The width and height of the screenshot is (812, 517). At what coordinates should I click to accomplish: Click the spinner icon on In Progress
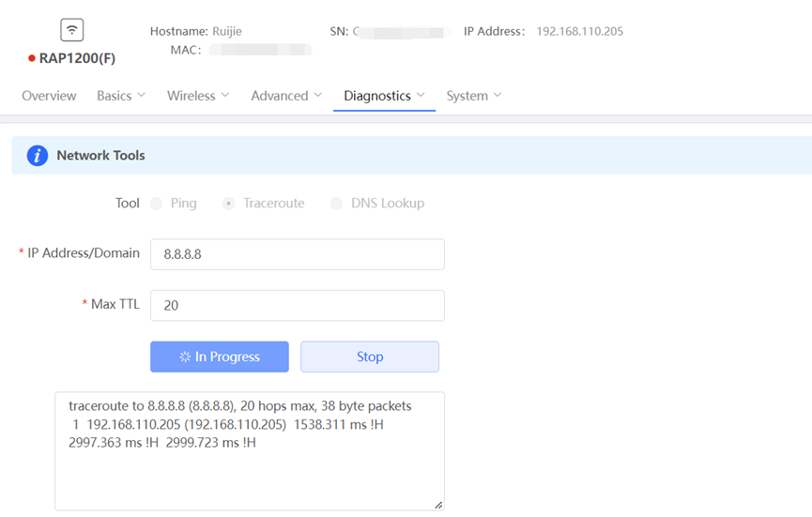point(185,357)
